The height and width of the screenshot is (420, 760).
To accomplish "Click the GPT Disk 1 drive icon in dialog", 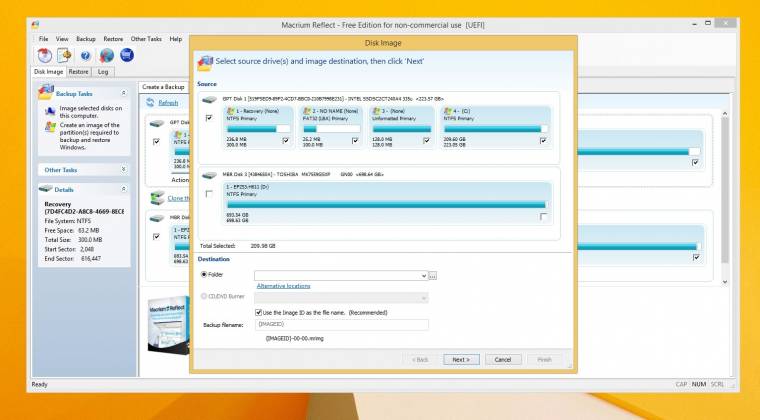I will point(209,100).
